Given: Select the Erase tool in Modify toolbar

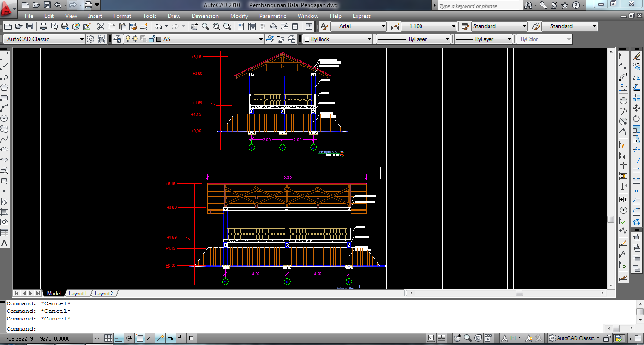Looking at the screenshot, I should [636, 56].
